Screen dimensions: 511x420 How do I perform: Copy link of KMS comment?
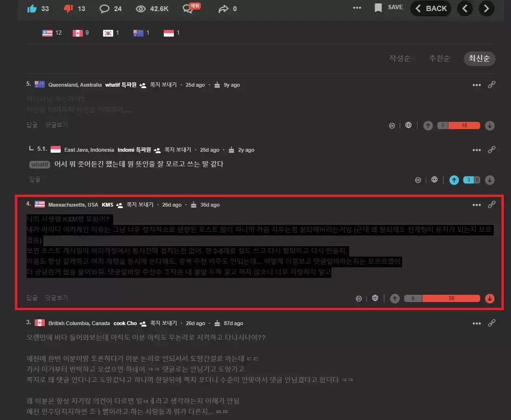492,205
